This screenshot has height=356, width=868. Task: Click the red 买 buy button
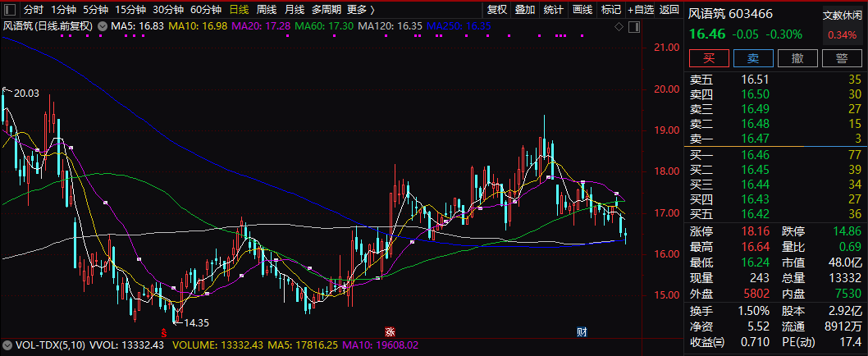(709, 58)
